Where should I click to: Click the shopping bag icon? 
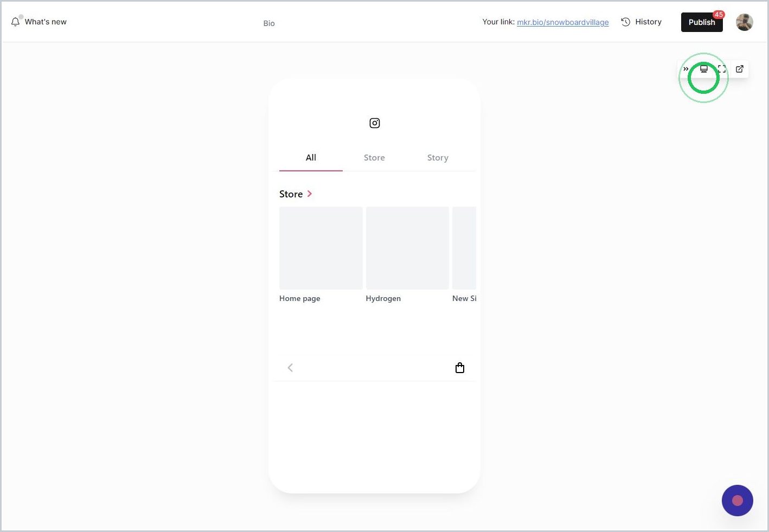coord(460,368)
